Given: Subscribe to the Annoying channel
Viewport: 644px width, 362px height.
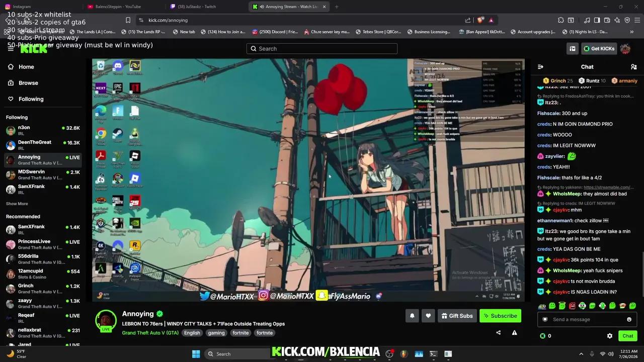Looking at the screenshot, I should (x=500, y=316).
